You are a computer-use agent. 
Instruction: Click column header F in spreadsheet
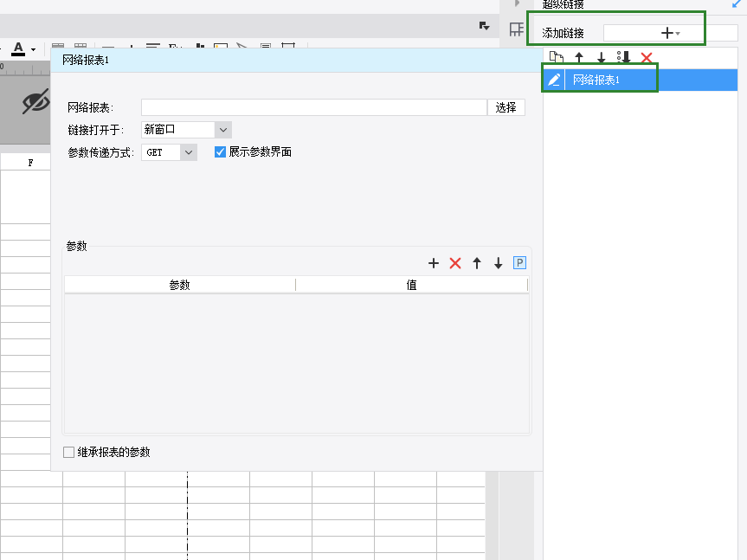pos(30,163)
